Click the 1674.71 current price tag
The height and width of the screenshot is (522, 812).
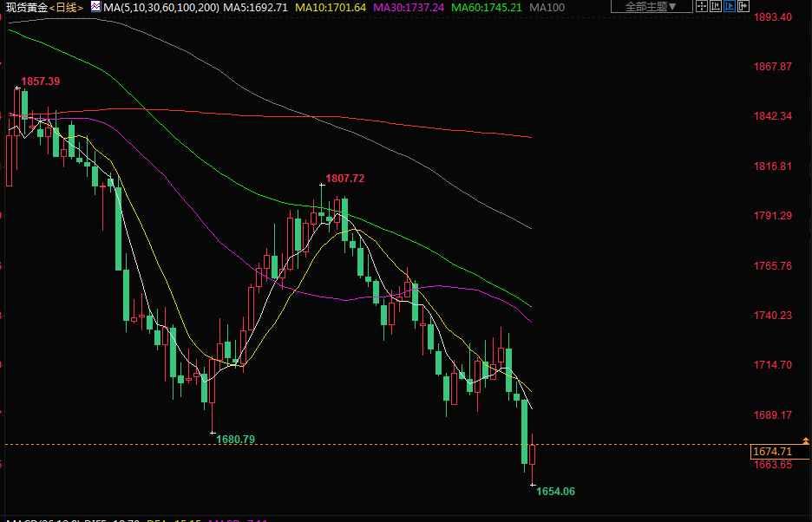[772, 451]
